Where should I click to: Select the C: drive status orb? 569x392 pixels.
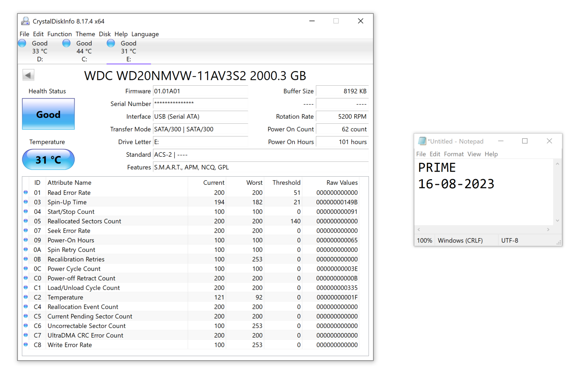67,43
